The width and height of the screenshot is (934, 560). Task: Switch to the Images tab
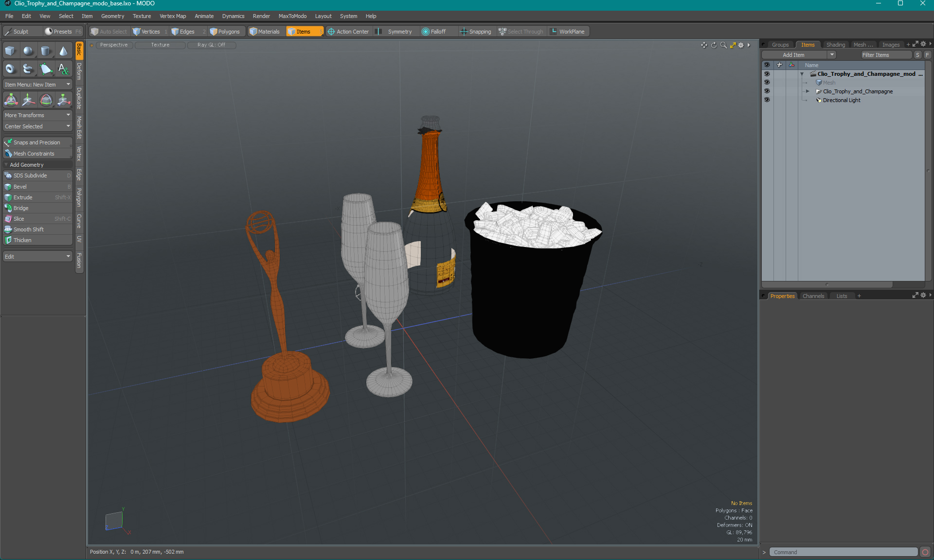(891, 45)
